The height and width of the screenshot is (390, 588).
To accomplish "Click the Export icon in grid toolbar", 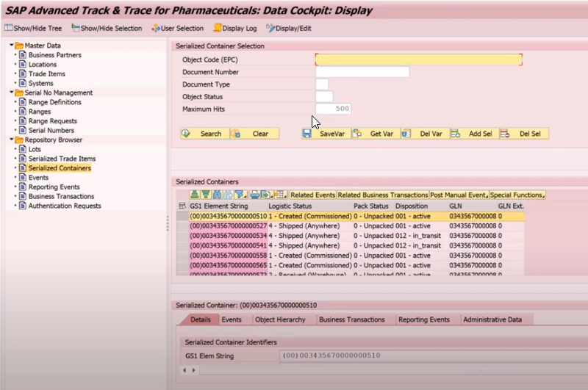I will click(266, 195).
